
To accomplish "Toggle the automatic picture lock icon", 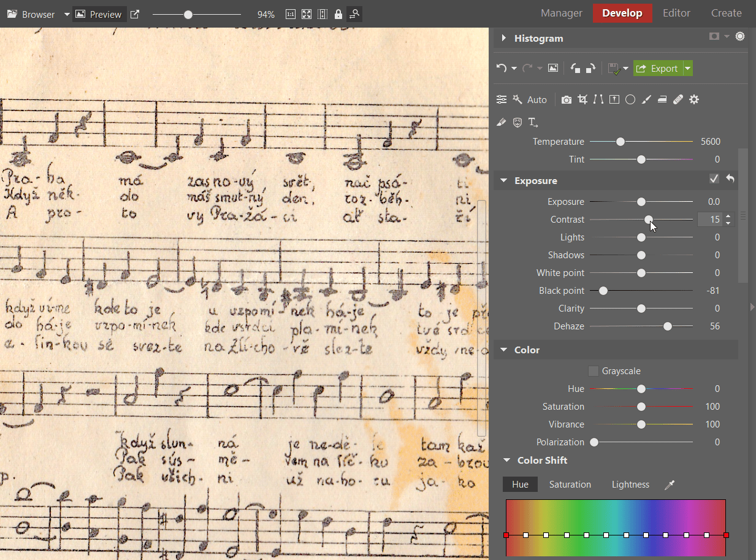I will pyautogui.click(x=338, y=13).
